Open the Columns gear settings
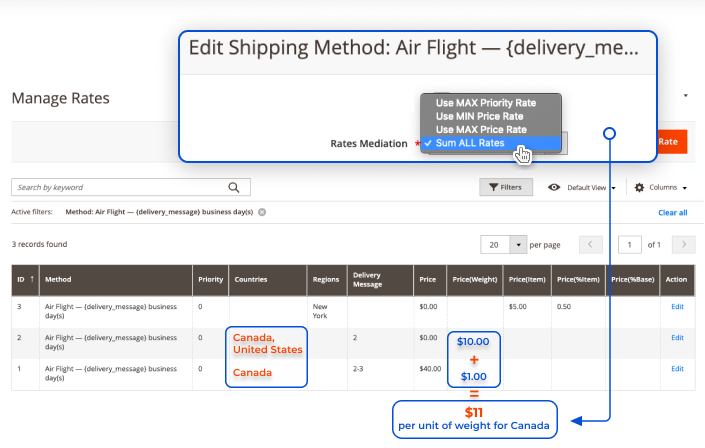The image size is (705, 448). point(639,188)
